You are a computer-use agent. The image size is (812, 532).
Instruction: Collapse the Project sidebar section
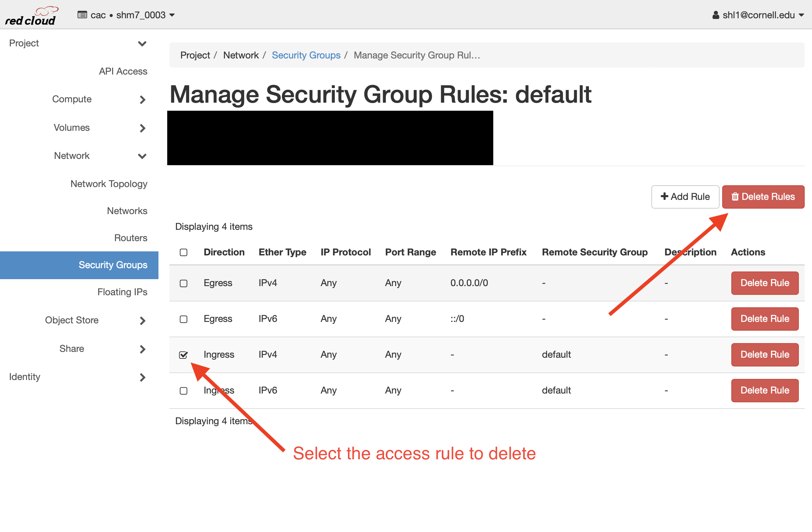(x=78, y=43)
